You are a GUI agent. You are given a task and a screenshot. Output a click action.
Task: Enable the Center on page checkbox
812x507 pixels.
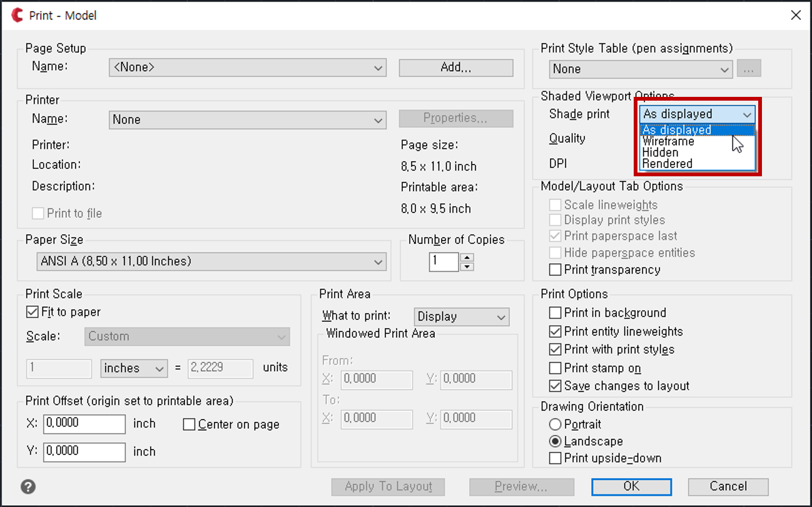click(x=190, y=424)
